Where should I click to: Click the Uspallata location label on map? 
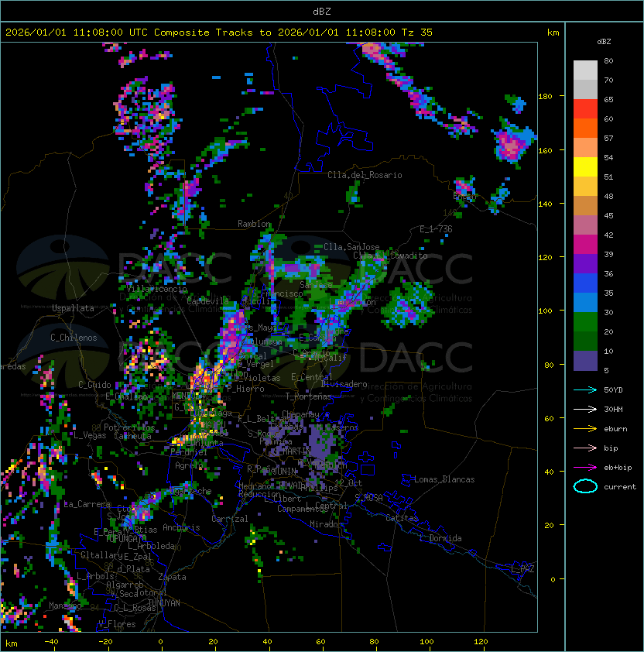tap(73, 308)
